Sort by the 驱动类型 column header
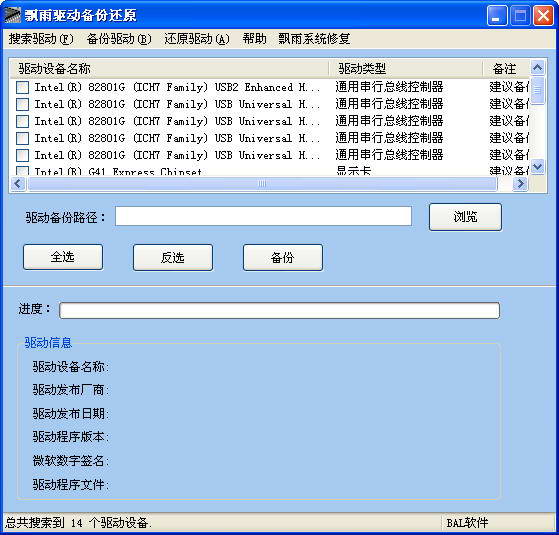The width and height of the screenshot is (559, 535). (405, 68)
